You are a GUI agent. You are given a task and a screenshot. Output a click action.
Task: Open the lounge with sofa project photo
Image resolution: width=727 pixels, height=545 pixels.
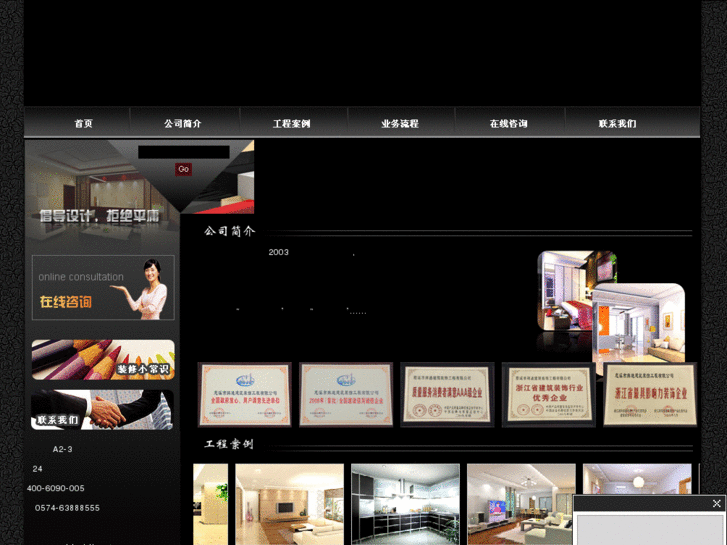(x=522, y=504)
